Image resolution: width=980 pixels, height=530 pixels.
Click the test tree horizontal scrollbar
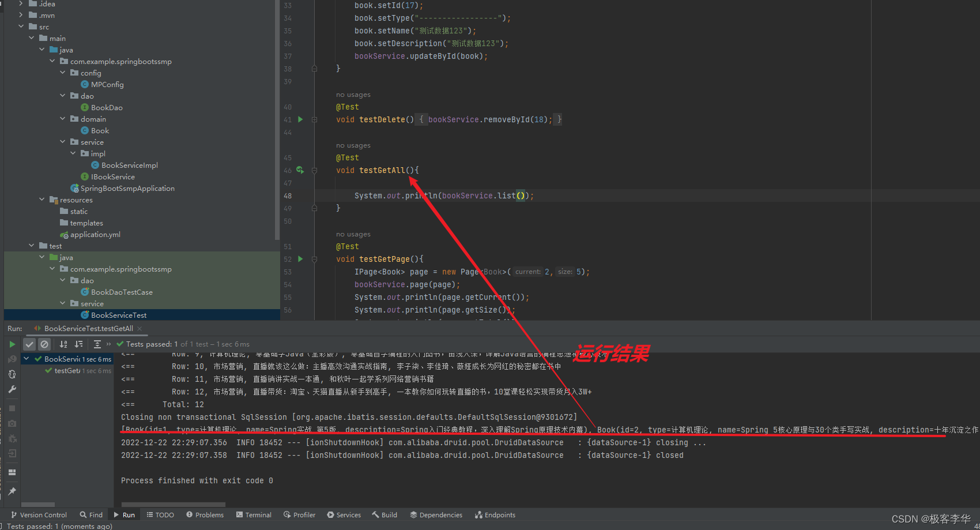click(x=38, y=505)
